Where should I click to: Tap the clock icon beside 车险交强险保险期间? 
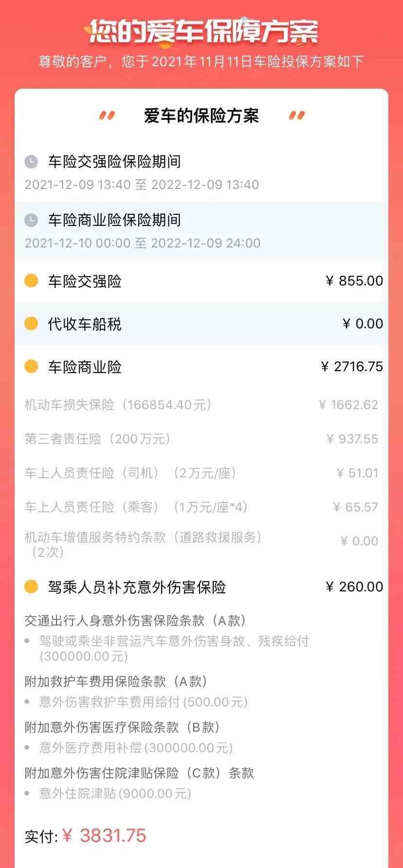pyautogui.click(x=31, y=162)
